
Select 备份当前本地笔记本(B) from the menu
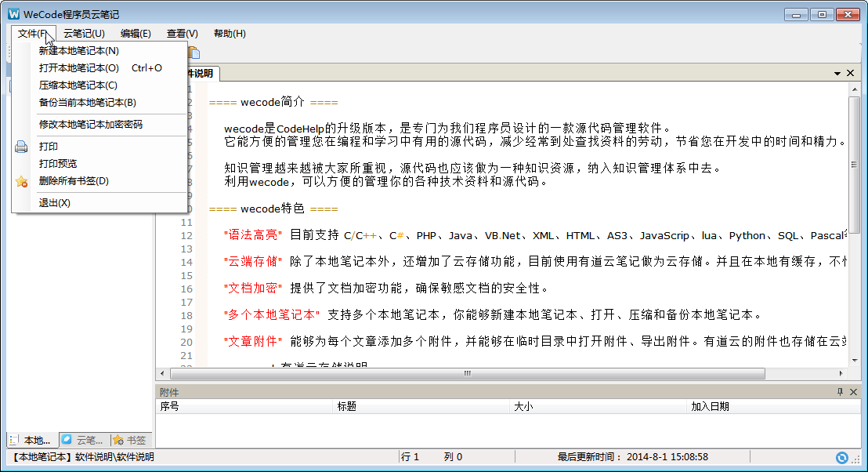pos(99,103)
